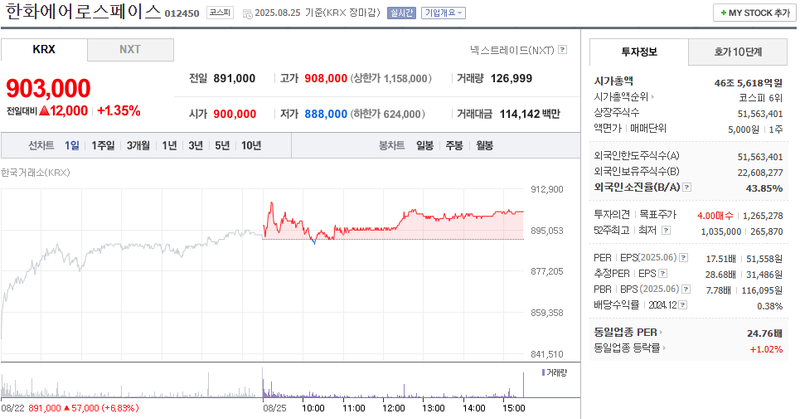Select the 1일 line chart period
Screen dimensions: 800x419
72,146
